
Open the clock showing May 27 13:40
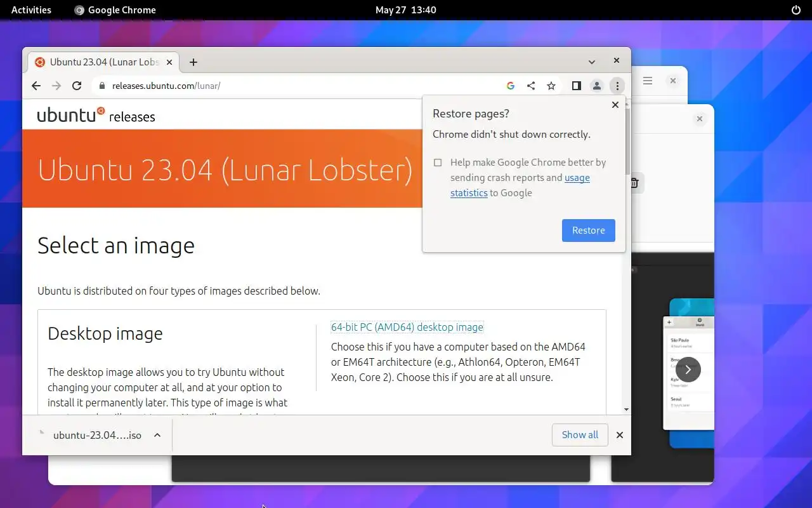[406, 10]
